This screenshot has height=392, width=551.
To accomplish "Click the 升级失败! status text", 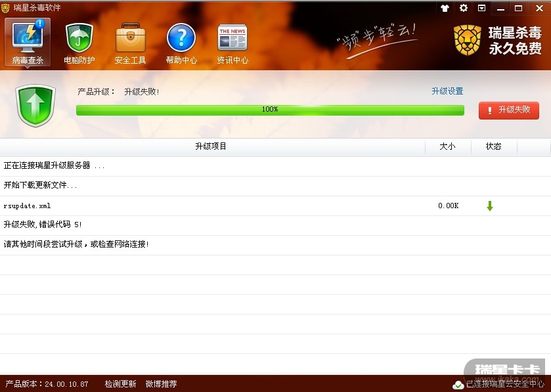I will pos(142,92).
